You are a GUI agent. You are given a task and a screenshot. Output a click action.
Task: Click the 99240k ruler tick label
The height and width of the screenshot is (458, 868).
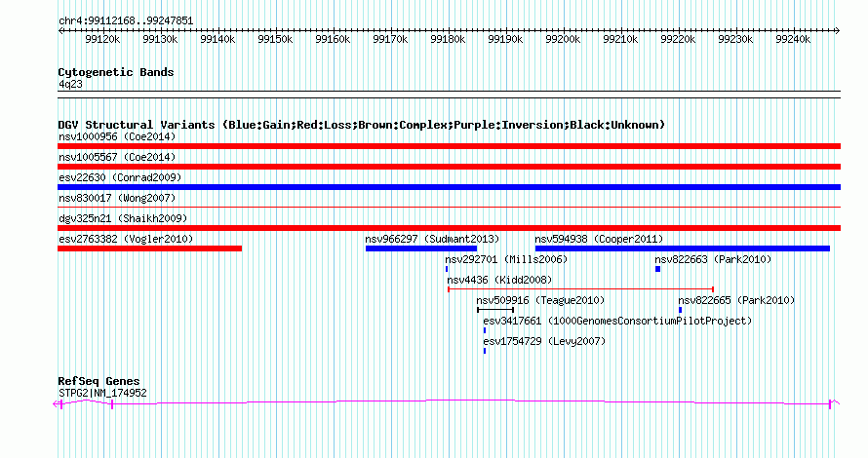pyautogui.click(x=793, y=39)
